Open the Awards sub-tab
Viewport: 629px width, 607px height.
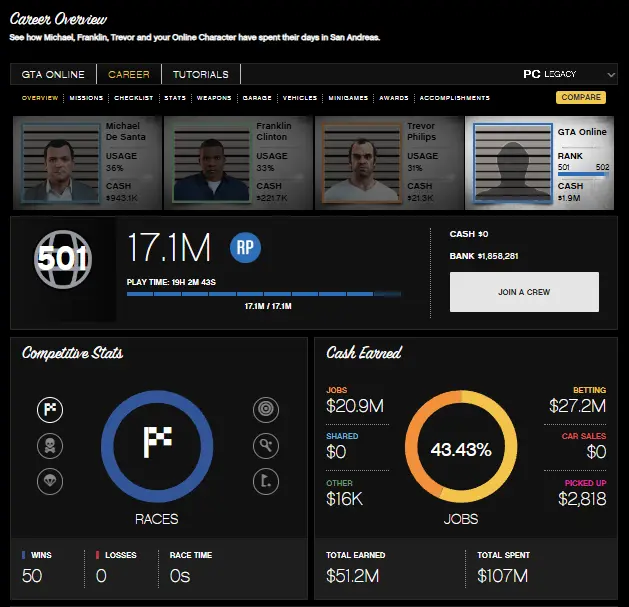click(x=394, y=98)
